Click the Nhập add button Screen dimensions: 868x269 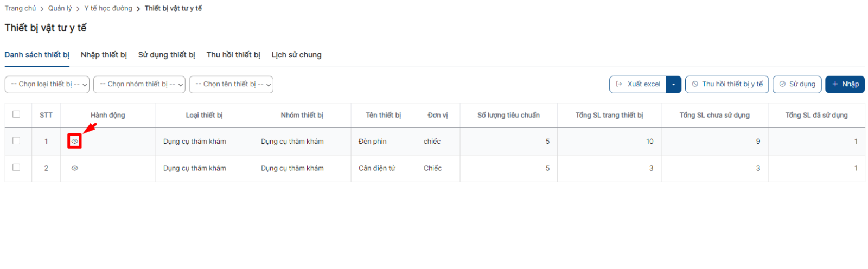tap(845, 84)
